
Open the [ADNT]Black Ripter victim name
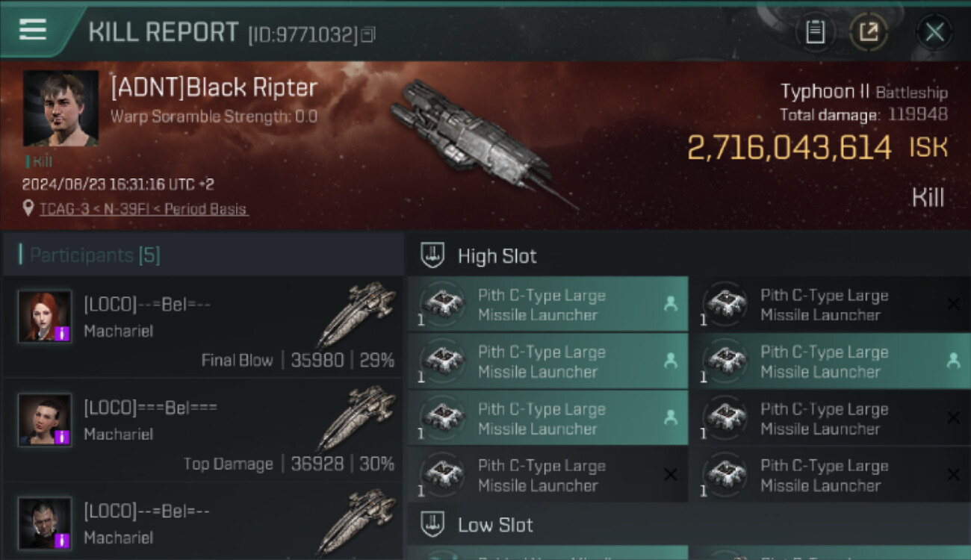click(214, 88)
